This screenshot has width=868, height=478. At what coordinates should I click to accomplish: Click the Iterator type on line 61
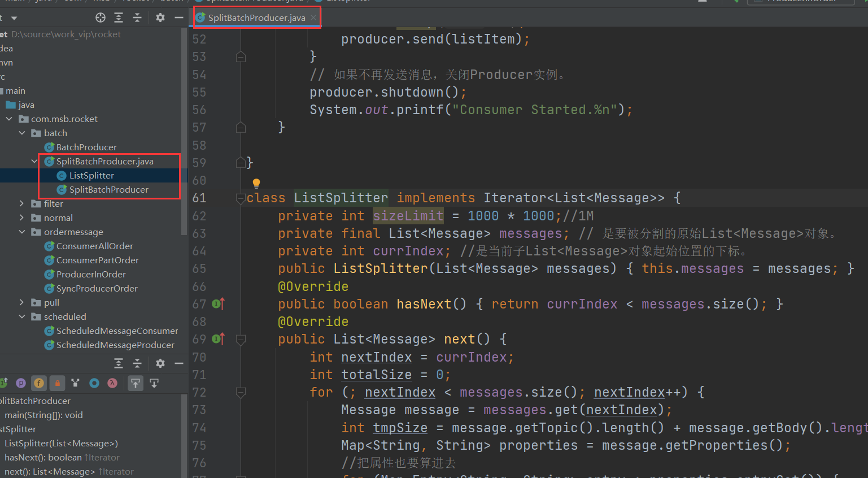pyautogui.click(x=515, y=198)
